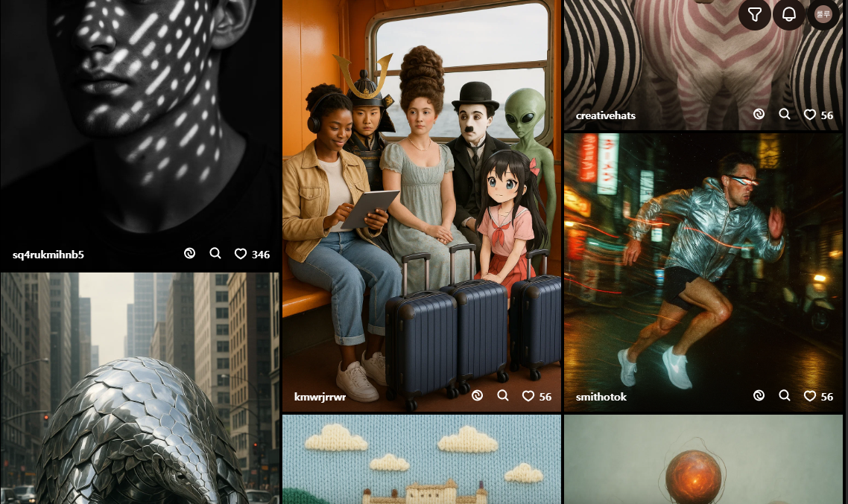
Task: Click remix swirl icon on sq4rukmihnb5 card
Action: [x=189, y=253]
